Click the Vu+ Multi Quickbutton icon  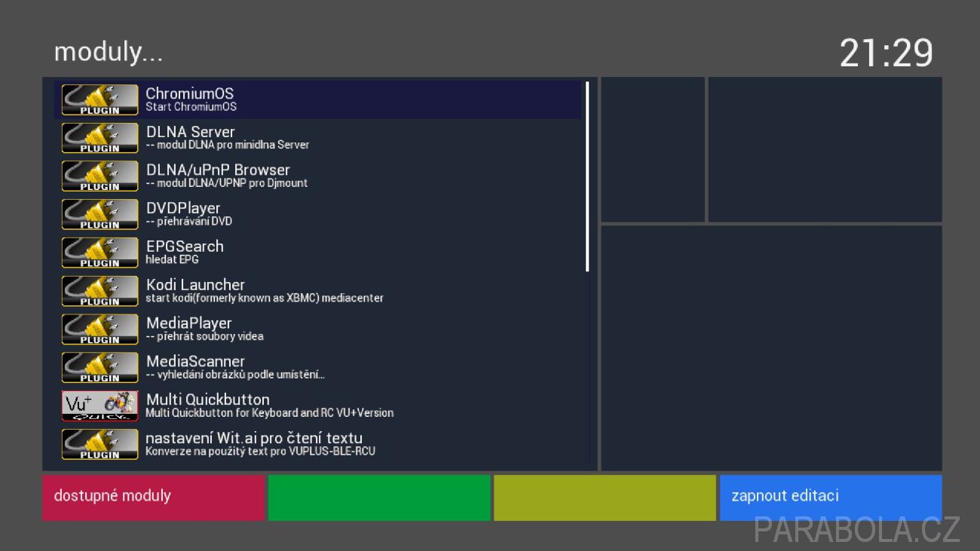[x=100, y=406]
